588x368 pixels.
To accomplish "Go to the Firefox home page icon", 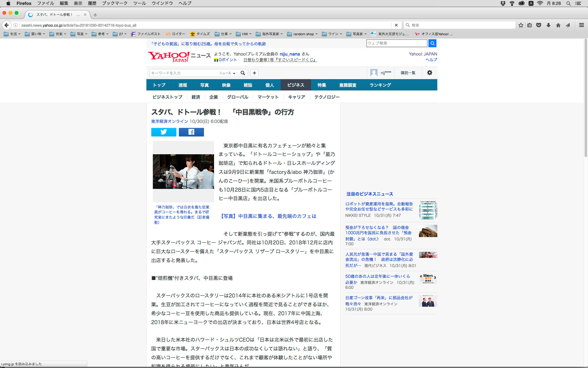I will pos(558,25).
